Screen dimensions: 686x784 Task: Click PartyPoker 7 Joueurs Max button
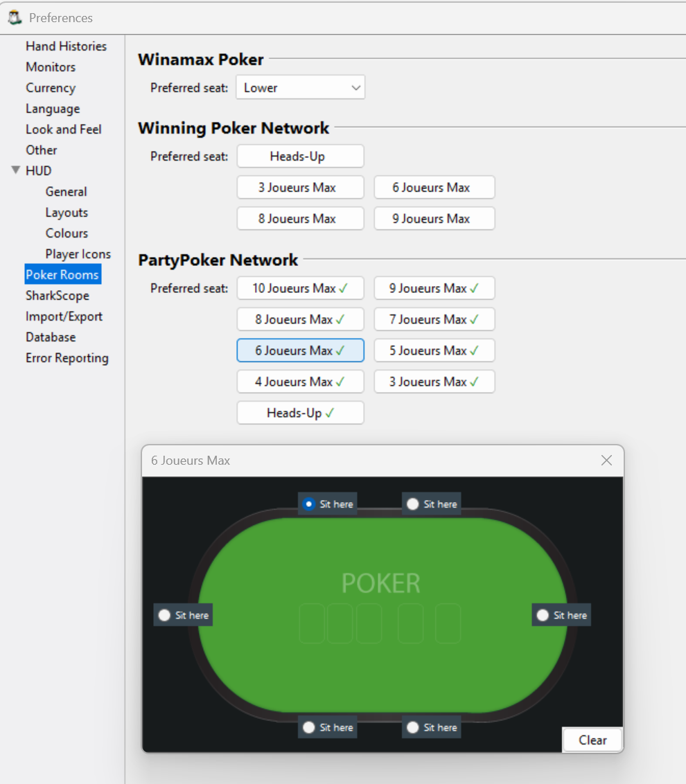coord(434,319)
